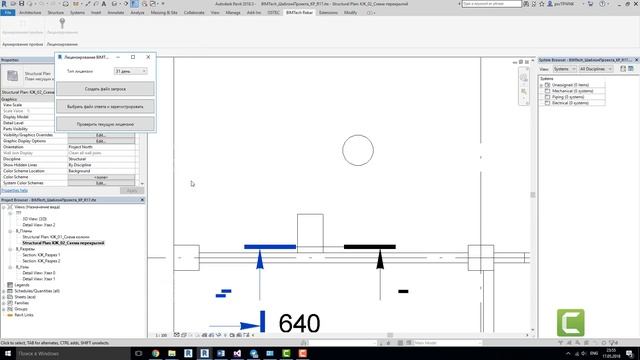
Task: Click the first view control bar icon
Action: pyautogui.click(x=176, y=335)
